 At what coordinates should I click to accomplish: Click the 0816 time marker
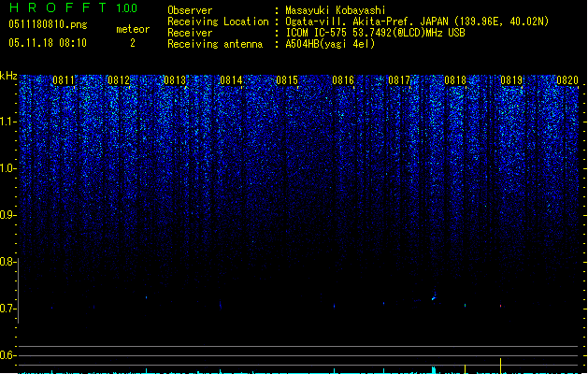[343, 80]
